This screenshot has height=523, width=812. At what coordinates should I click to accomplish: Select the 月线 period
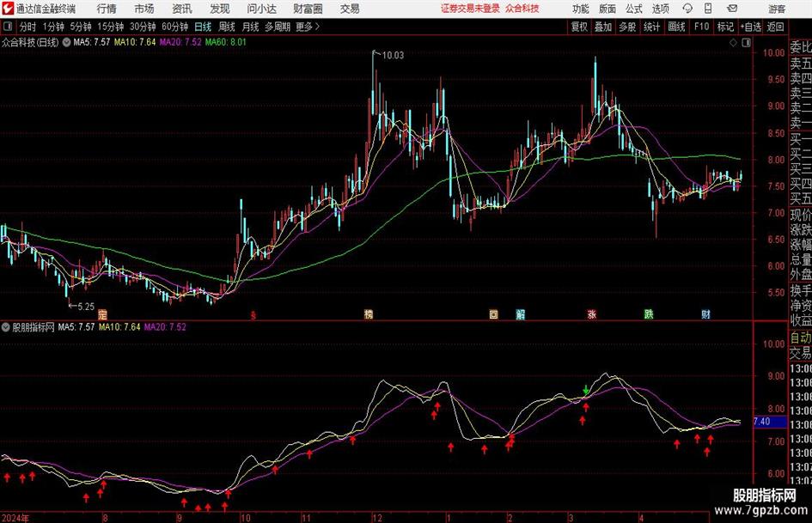coord(250,27)
